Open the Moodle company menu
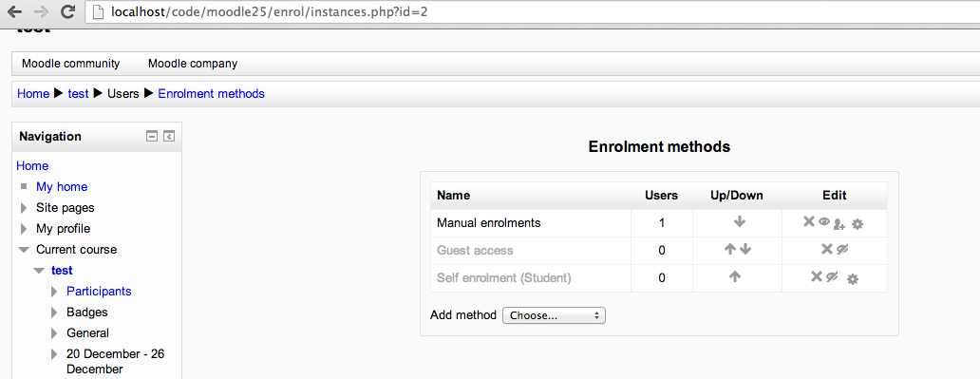The image size is (980, 379). pos(193,63)
